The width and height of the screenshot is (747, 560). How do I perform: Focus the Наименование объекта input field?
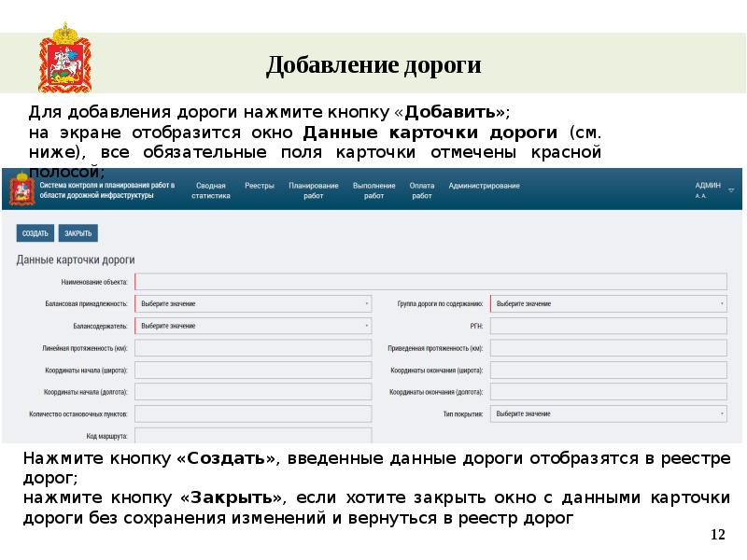tap(430, 282)
